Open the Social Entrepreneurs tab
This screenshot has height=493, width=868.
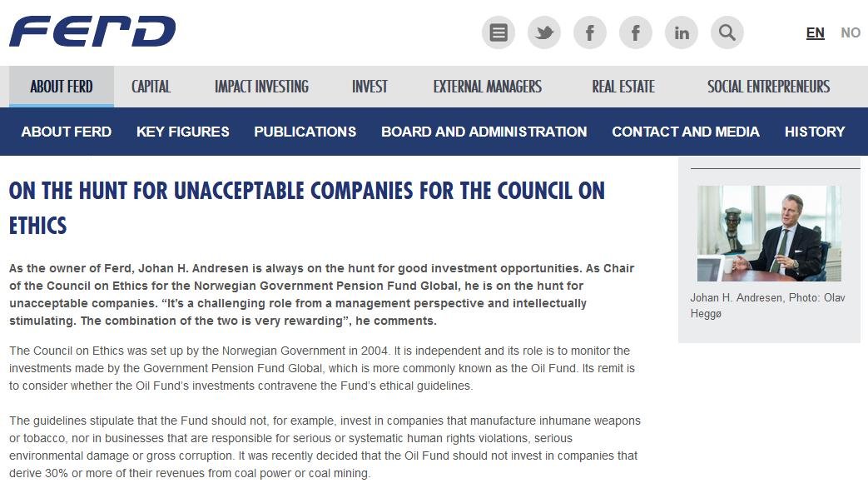click(x=768, y=87)
